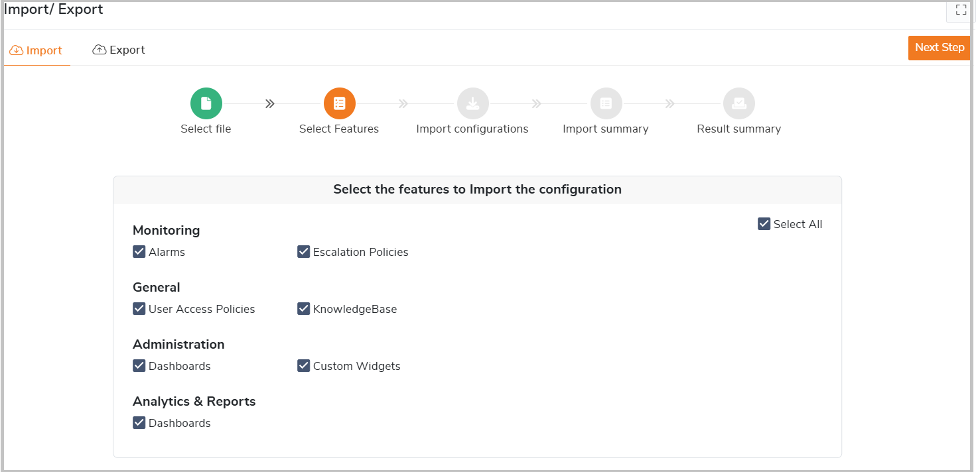Uncheck the Select All checkbox
The image size is (980, 472).
[x=764, y=224]
